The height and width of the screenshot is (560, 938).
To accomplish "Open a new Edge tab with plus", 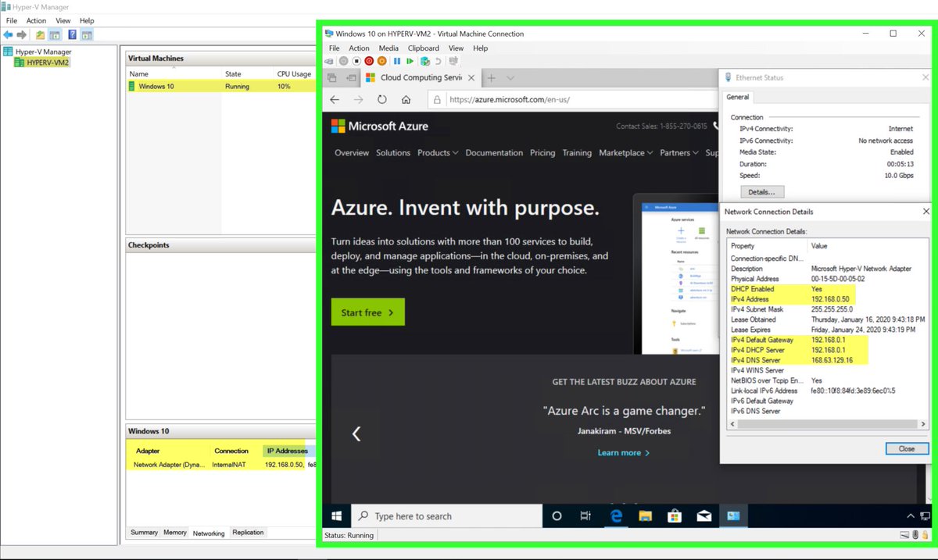I will 492,78.
